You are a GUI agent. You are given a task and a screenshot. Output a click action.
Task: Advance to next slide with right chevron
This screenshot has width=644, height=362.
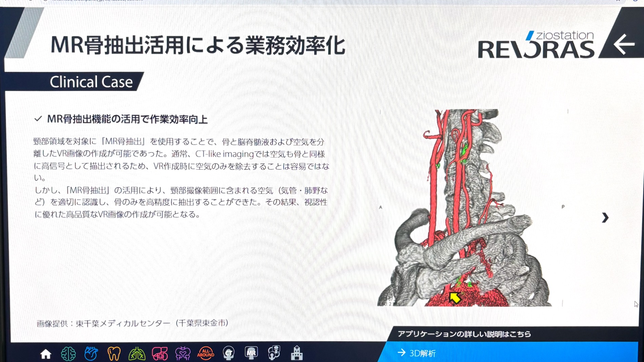pyautogui.click(x=605, y=217)
